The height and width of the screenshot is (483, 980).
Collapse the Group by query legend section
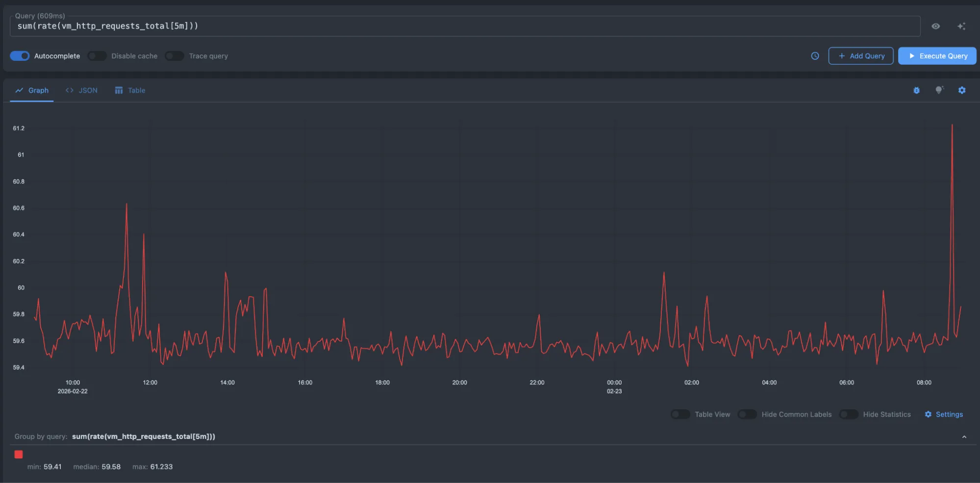tap(964, 437)
